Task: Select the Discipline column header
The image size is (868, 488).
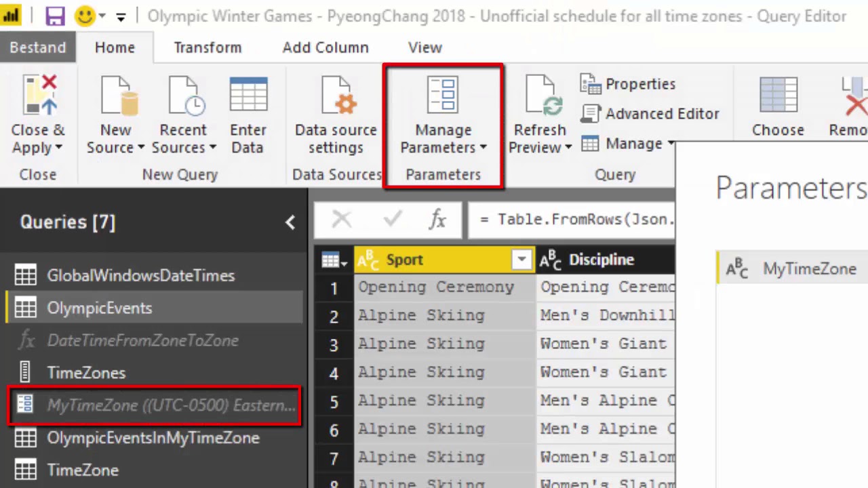Action: pyautogui.click(x=606, y=260)
